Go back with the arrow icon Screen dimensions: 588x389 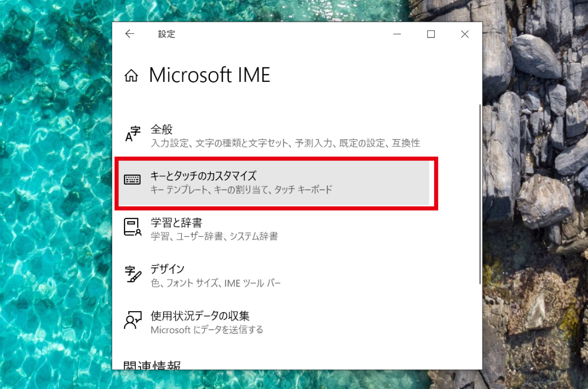point(130,34)
